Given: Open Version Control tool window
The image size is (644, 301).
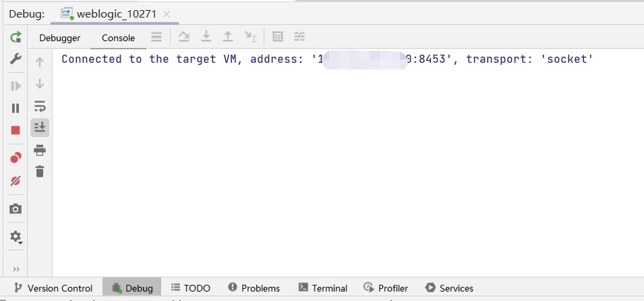Looking at the screenshot, I should pos(53,288).
